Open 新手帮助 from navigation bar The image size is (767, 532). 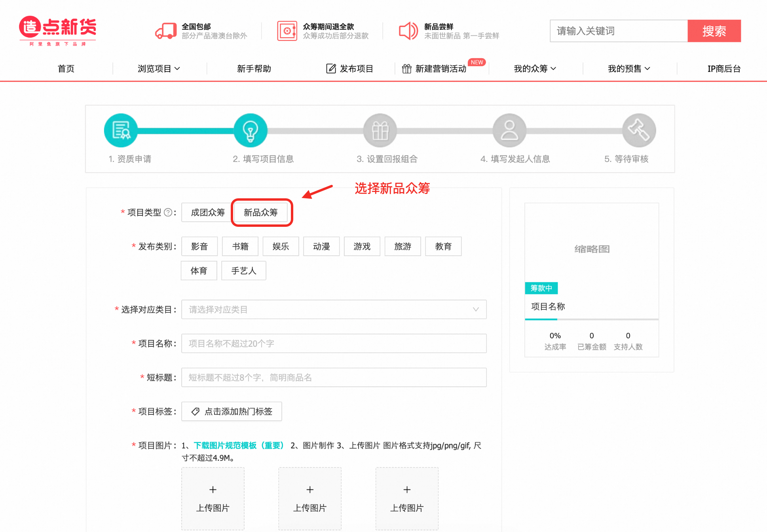254,68
